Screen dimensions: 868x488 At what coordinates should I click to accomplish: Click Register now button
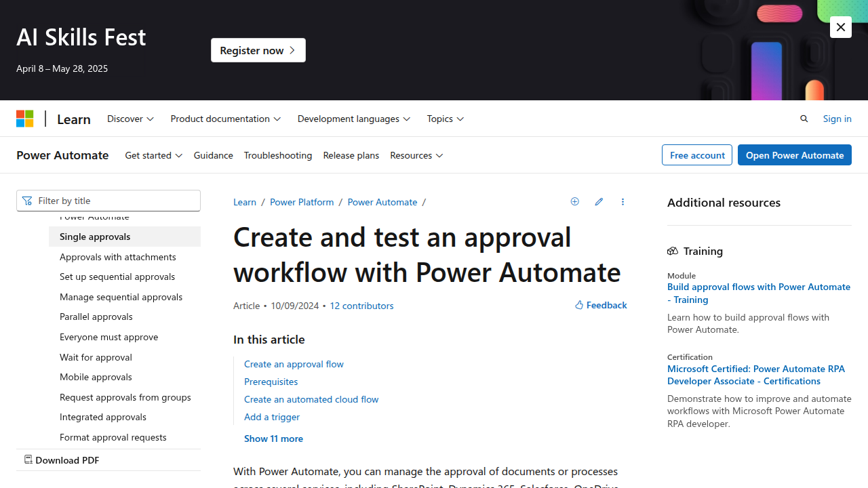(x=258, y=50)
